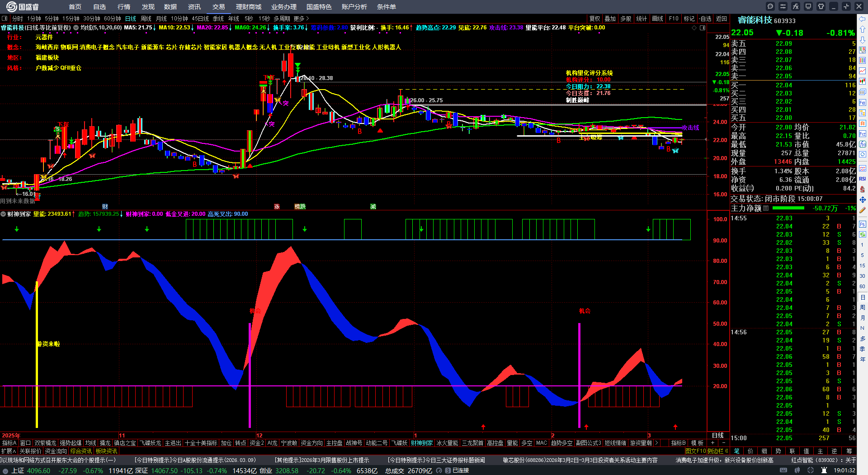
Task: Click the 返回 return button
Action: tap(722, 19)
